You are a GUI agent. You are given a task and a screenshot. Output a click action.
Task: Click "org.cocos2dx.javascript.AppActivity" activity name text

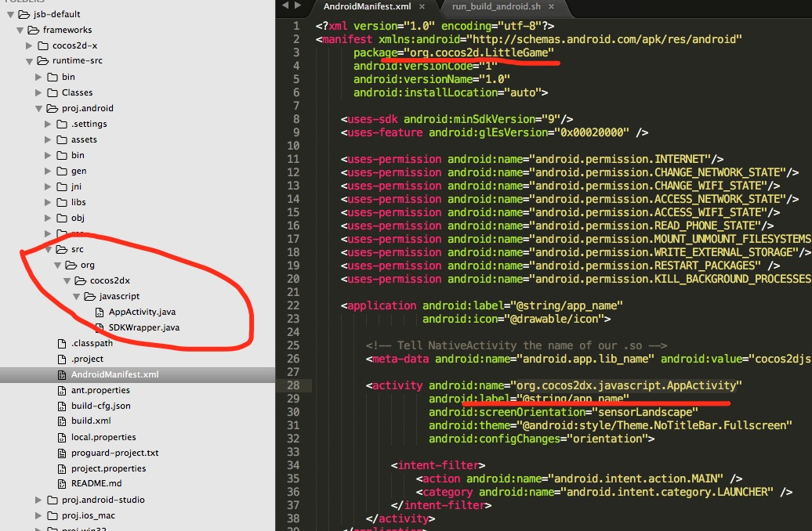tap(626, 385)
